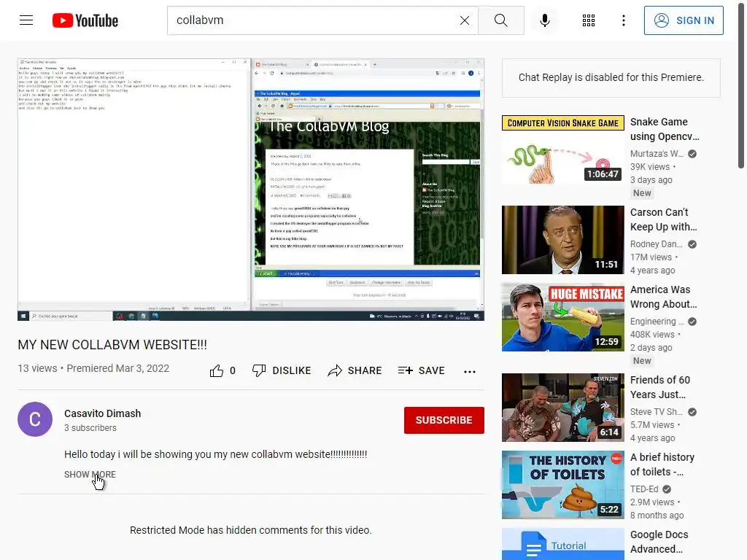
Task: Click Rodney Dan... channel name
Action: click(x=656, y=244)
